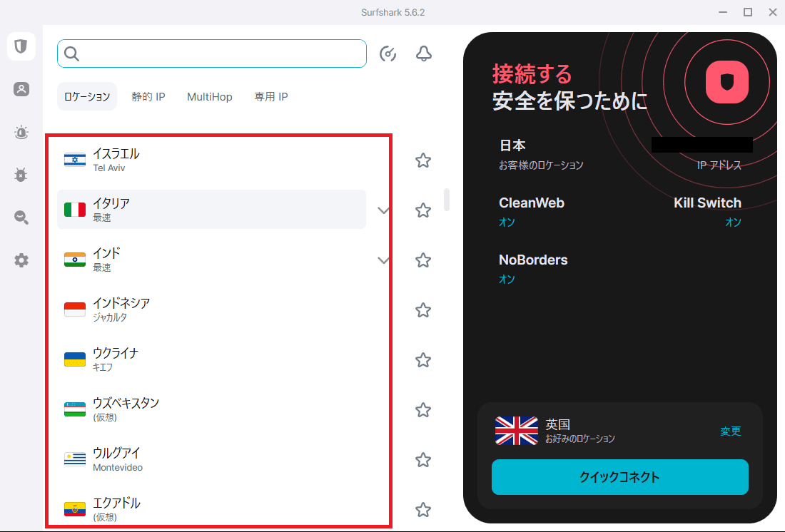Toggle NoBorders オン status

point(507,280)
